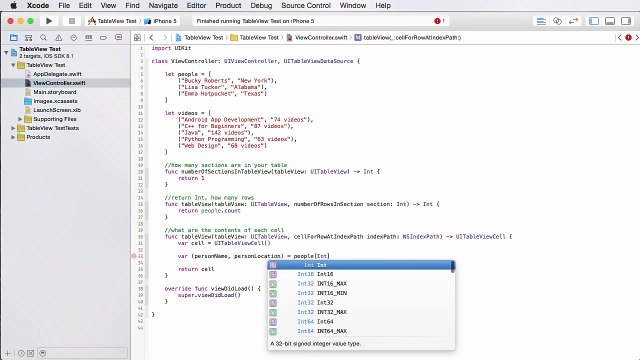The image size is (640, 360).
Task: Click the navigator filter field
Action: (82, 353)
